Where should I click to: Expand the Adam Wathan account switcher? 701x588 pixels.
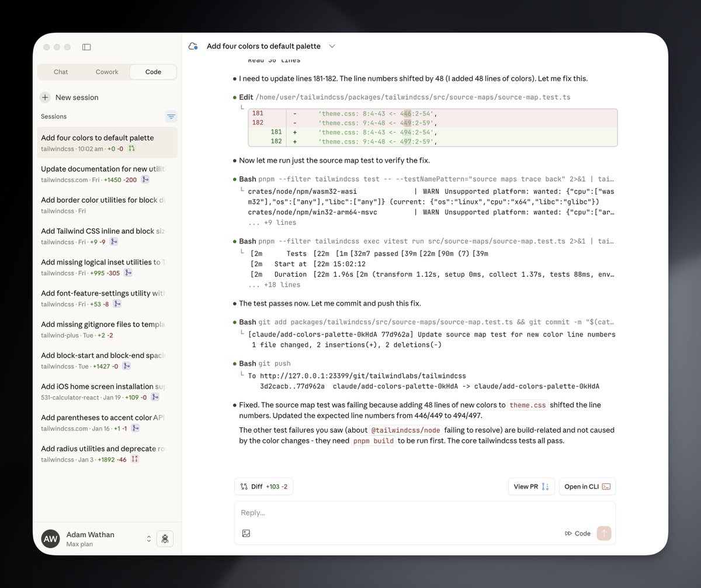coord(149,539)
